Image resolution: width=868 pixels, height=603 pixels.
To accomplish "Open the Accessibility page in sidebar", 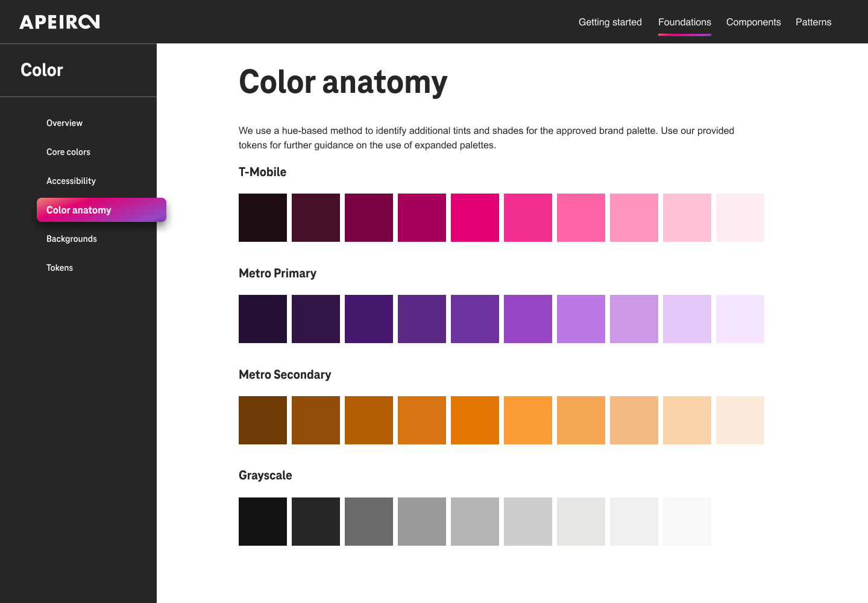I will tap(71, 181).
